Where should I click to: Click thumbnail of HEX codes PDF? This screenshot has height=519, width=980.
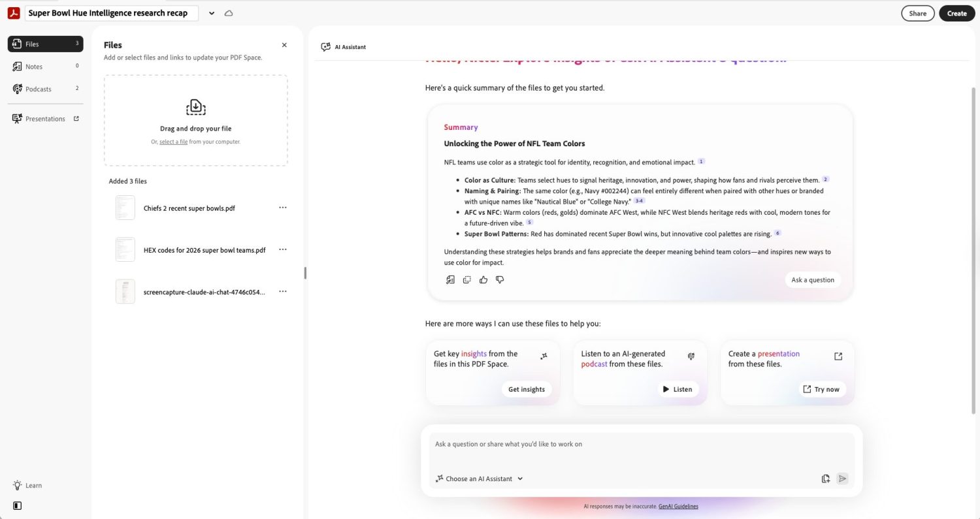click(x=125, y=249)
